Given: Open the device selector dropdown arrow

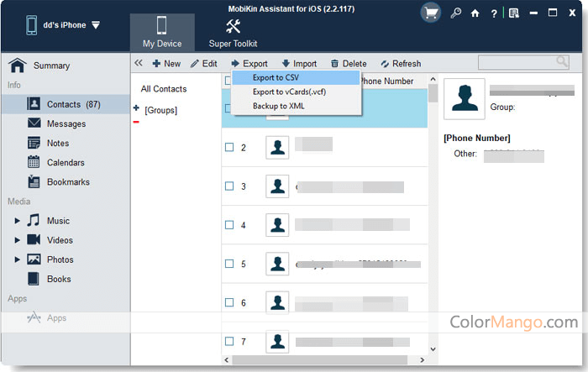Looking at the screenshot, I should [96, 25].
